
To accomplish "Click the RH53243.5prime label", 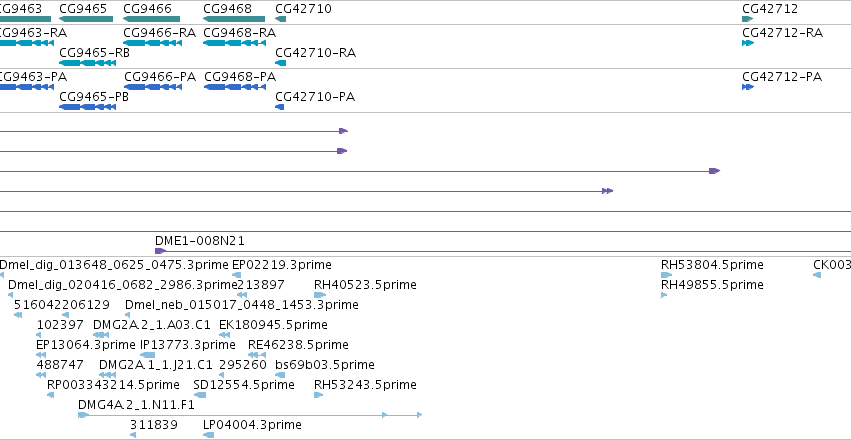I will click(365, 385).
